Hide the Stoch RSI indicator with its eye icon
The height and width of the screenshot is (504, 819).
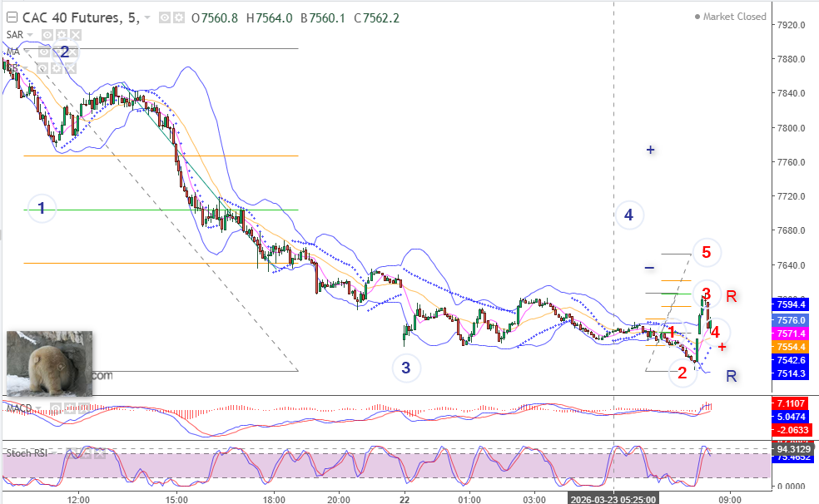pyautogui.click(x=72, y=453)
